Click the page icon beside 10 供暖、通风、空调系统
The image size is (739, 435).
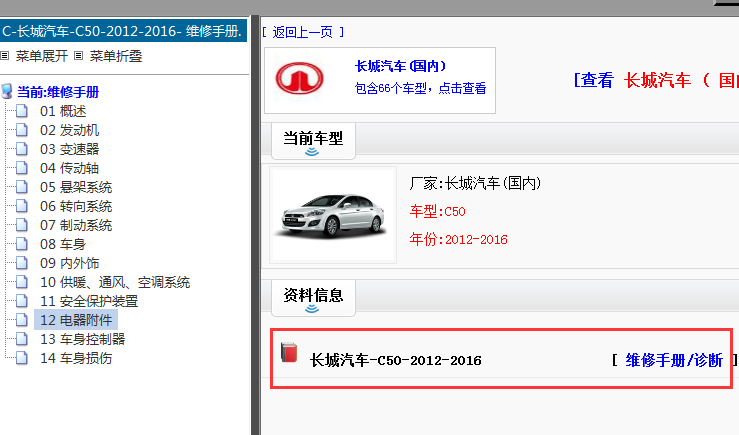tap(22, 282)
